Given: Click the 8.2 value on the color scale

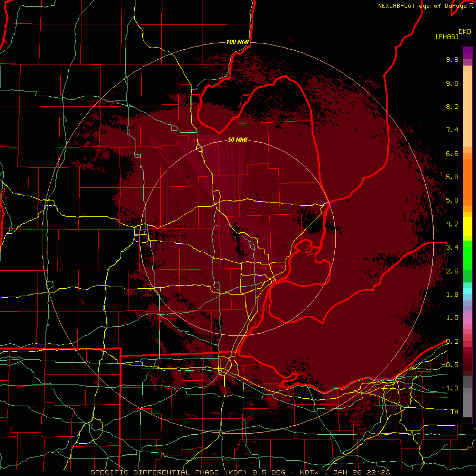Looking at the screenshot, I should [x=452, y=106].
